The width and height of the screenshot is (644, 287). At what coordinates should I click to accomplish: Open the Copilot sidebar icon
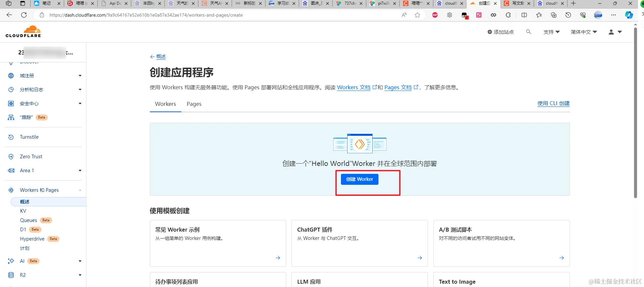pyautogui.click(x=629, y=15)
